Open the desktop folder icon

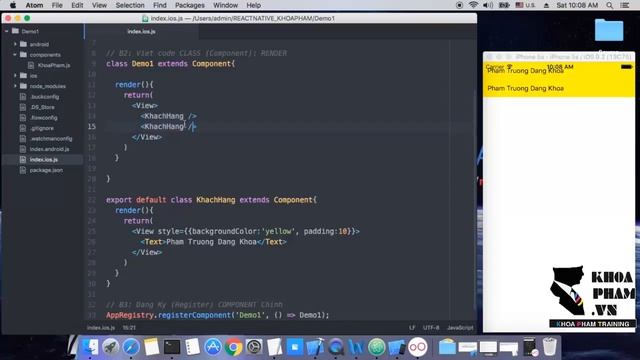(x=609, y=30)
